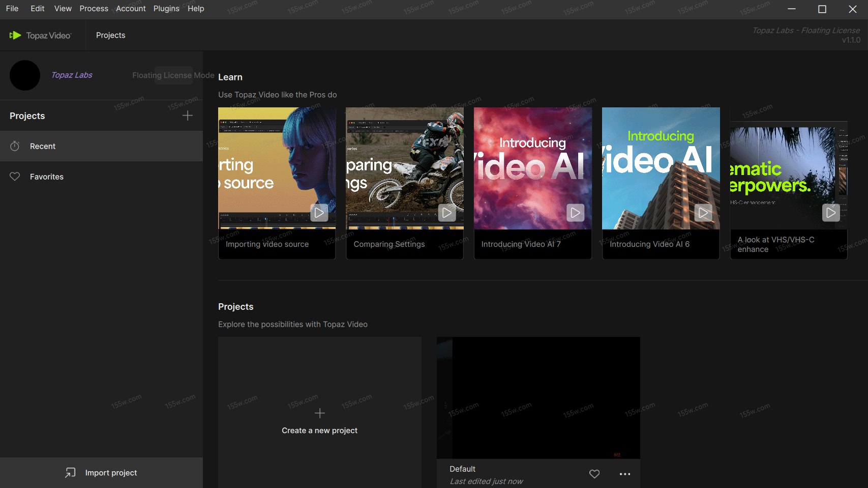This screenshot has width=868, height=488.
Task: Play the Comparing Settings tutorial video
Action: [446, 213]
